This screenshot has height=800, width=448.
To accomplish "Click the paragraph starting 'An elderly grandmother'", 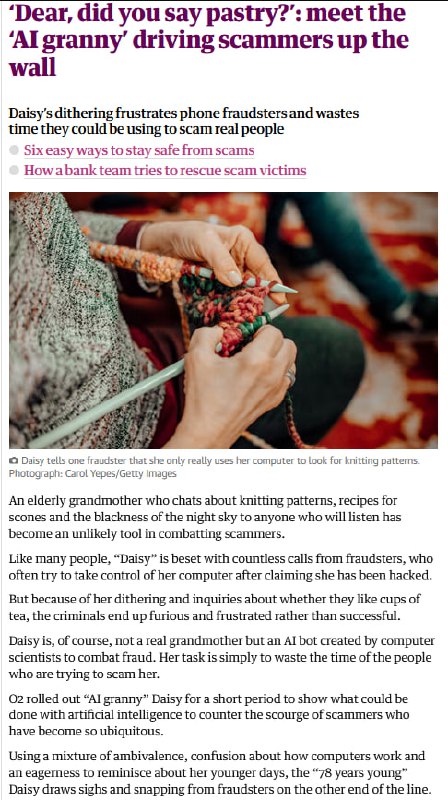I will coord(205,517).
